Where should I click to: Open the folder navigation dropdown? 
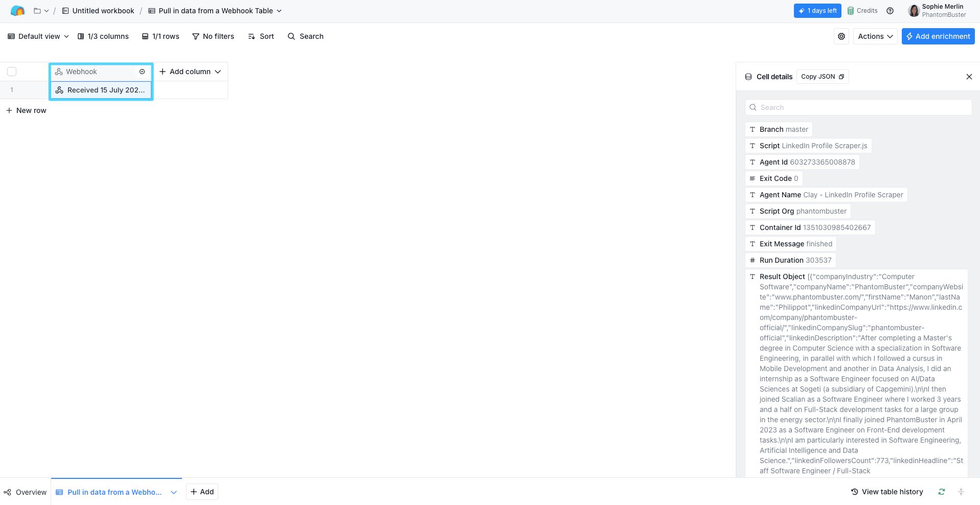(41, 11)
